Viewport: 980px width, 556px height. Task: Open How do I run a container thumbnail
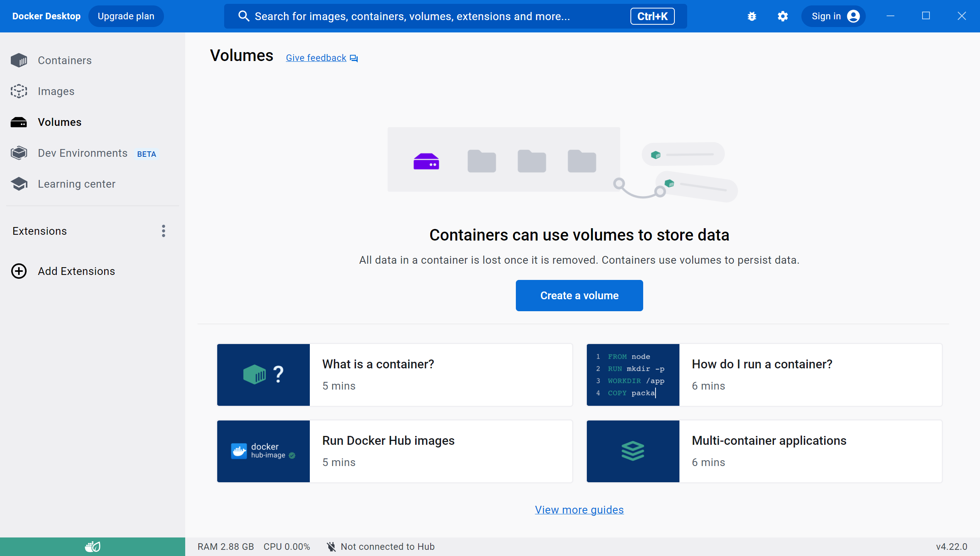click(x=633, y=375)
